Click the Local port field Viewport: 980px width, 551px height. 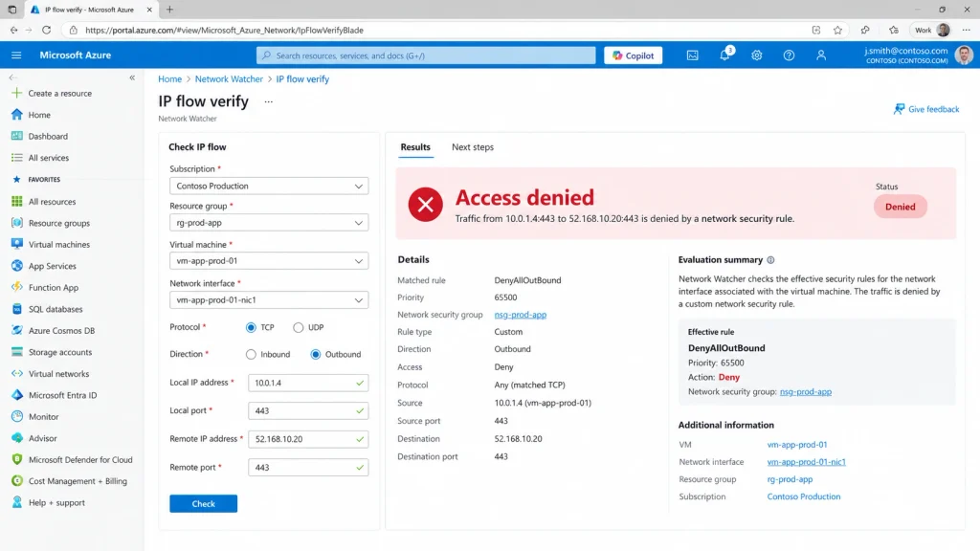tap(308, 411)
